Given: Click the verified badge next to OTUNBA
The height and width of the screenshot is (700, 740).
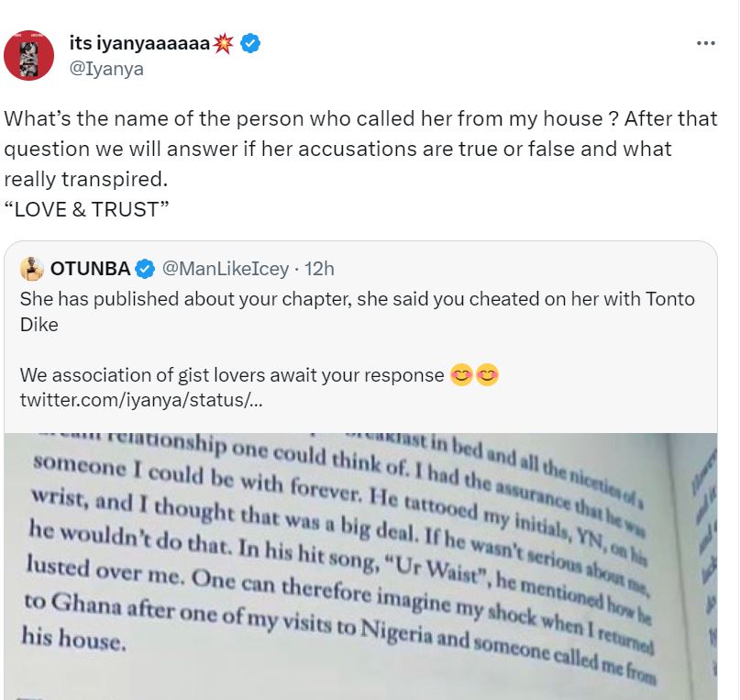Looking at the screenshot, I should (145, 269).
